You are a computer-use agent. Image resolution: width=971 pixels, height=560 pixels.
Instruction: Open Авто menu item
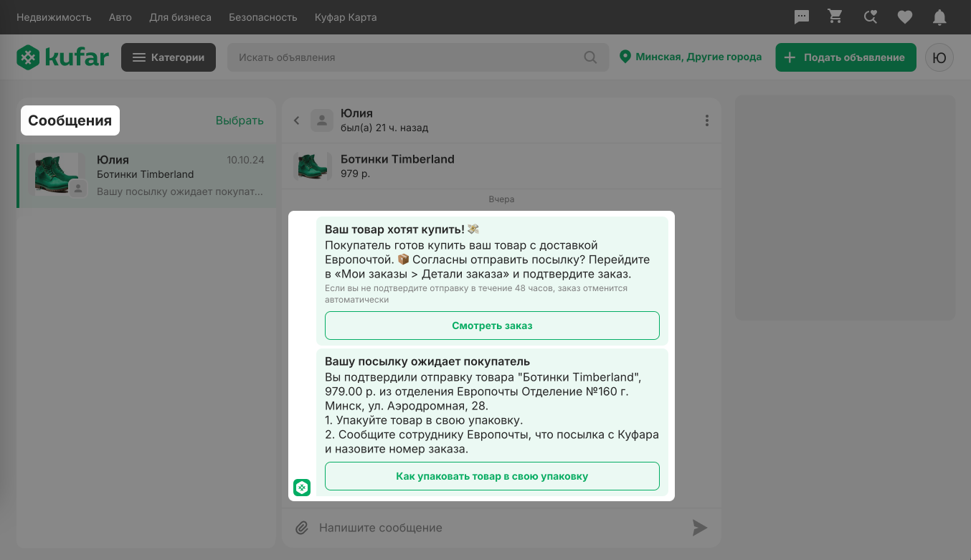pos(120,17)
